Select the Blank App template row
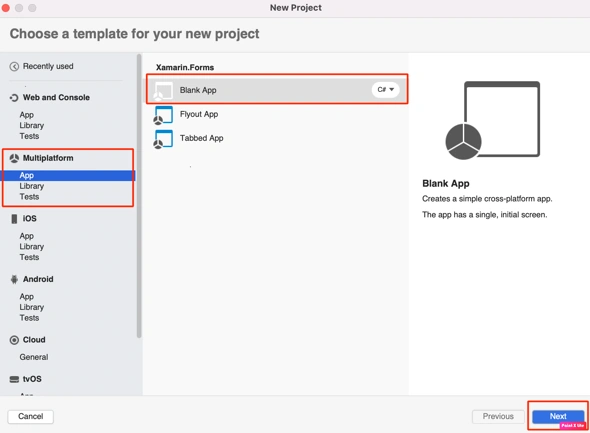This screenshot has height=433, width=590. [277, 90]
